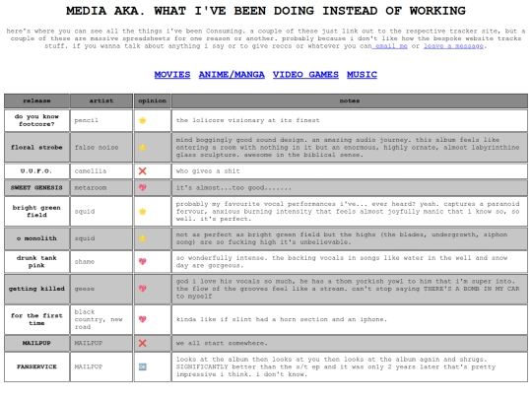
Task: Jump to the MUSIC section link
Action: pyautogui.click(x=362, y=75)
